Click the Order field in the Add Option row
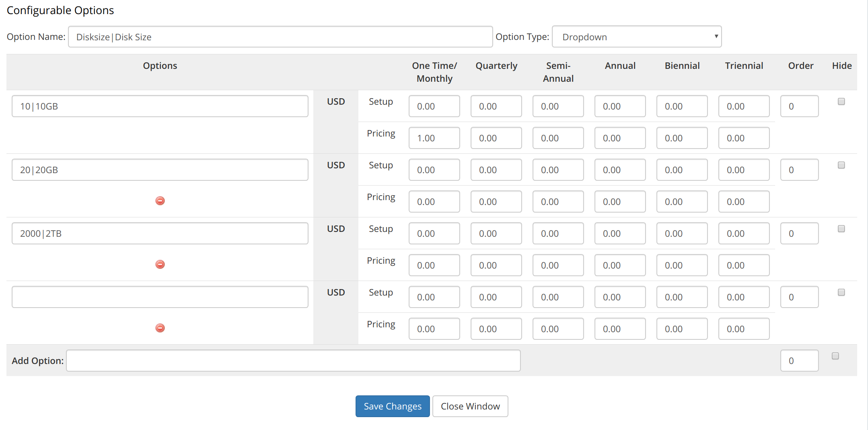This screenshot has height=430, width=868. (799, 360)
